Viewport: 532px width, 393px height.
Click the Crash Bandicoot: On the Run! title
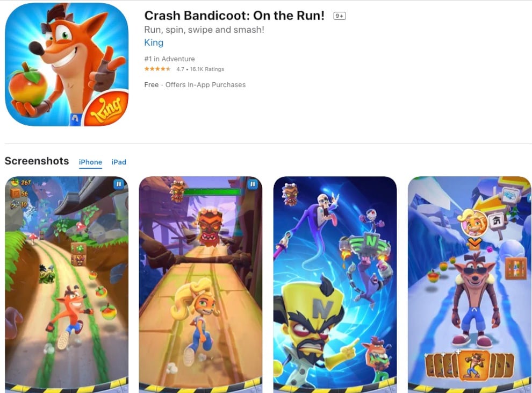coord(234,16)
